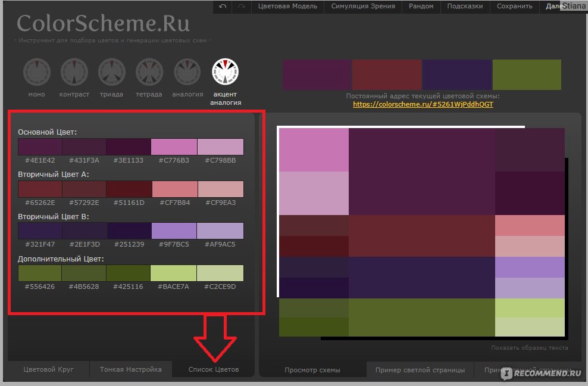The width and height of the screenshot is (588, 386).
Task: Choose the триада scheme wheel icon
Action: pyautogui.click(x=112, y=71)
